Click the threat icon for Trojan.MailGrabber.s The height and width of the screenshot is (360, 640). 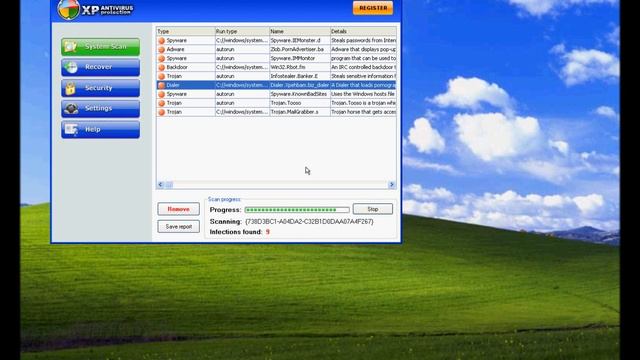161,112
